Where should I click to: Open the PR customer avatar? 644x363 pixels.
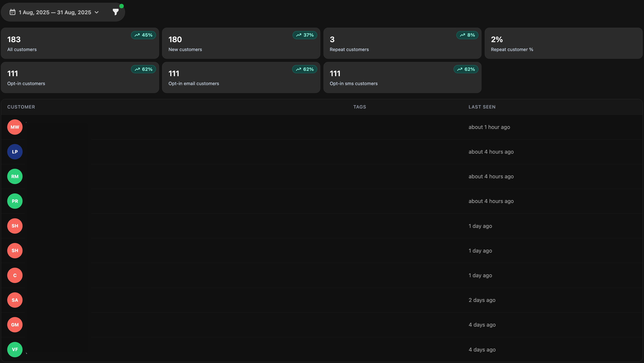pos(15,201)
